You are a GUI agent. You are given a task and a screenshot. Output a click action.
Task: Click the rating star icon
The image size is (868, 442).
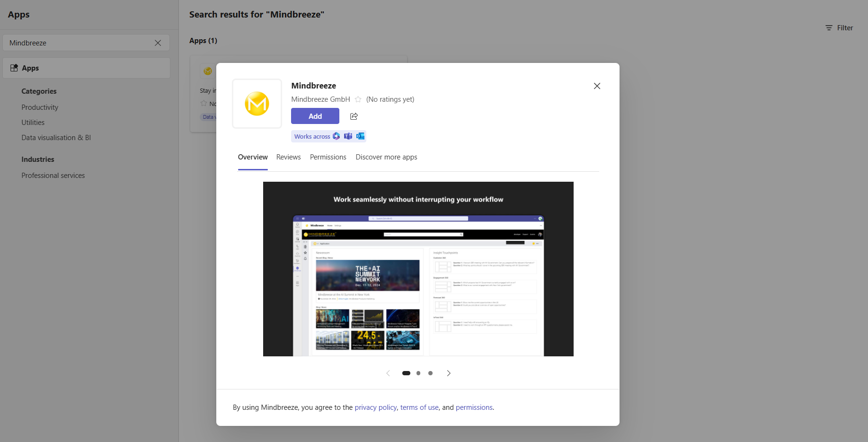358,99
